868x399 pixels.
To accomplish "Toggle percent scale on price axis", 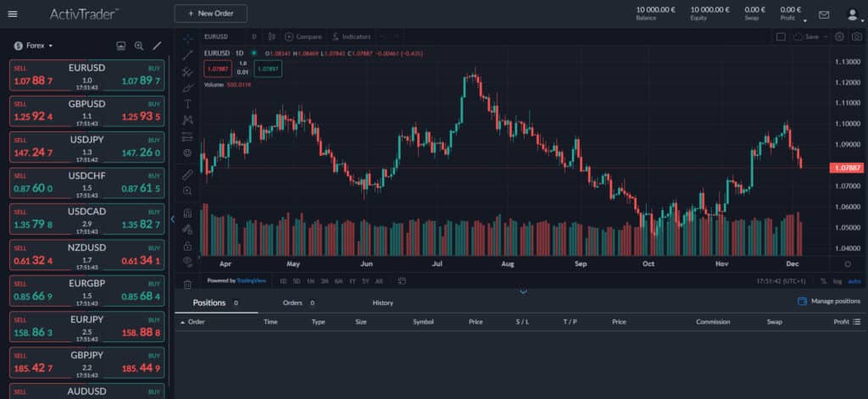I will point(823,280).
